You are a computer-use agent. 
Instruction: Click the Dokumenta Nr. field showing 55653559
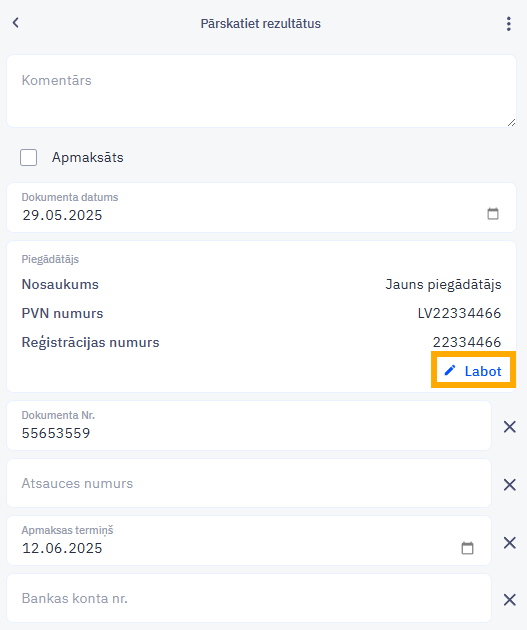249,425
